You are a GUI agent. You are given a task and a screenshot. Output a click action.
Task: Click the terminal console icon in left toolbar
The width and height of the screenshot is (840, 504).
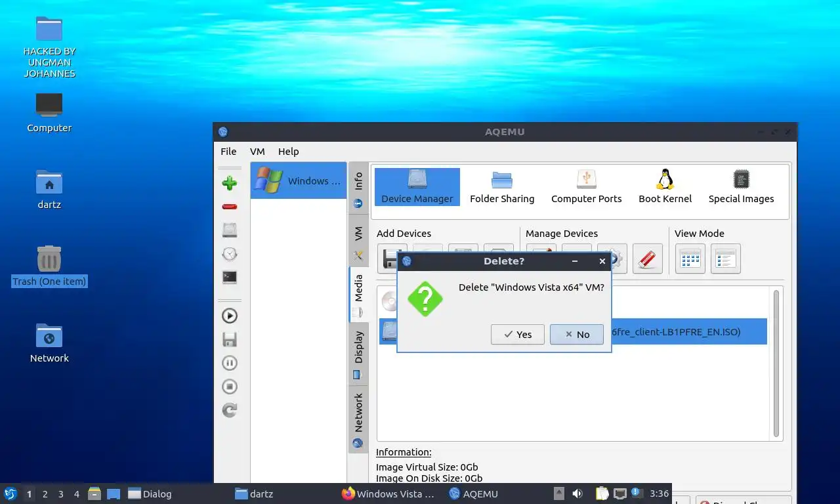coord(230,278)
